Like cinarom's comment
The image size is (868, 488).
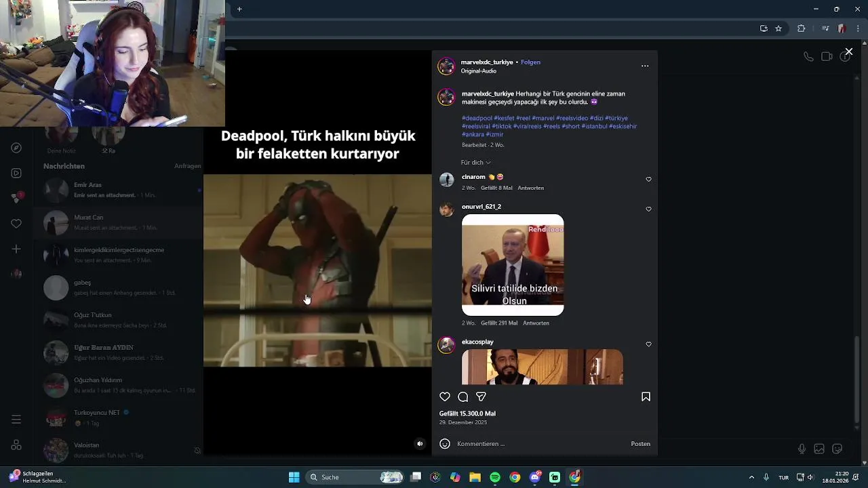(648, 180)
